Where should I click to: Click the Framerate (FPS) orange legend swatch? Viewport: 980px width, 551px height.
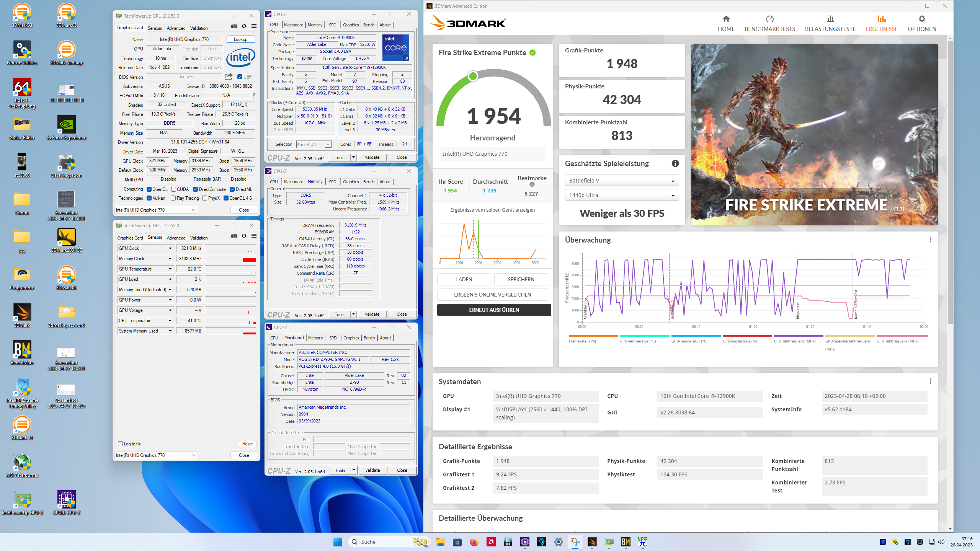(593, 336)
